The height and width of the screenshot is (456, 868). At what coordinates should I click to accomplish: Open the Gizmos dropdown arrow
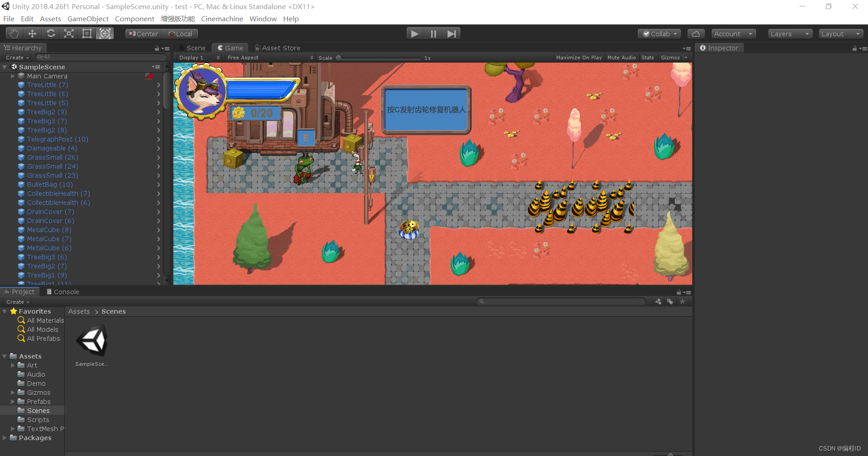(685, 58)
